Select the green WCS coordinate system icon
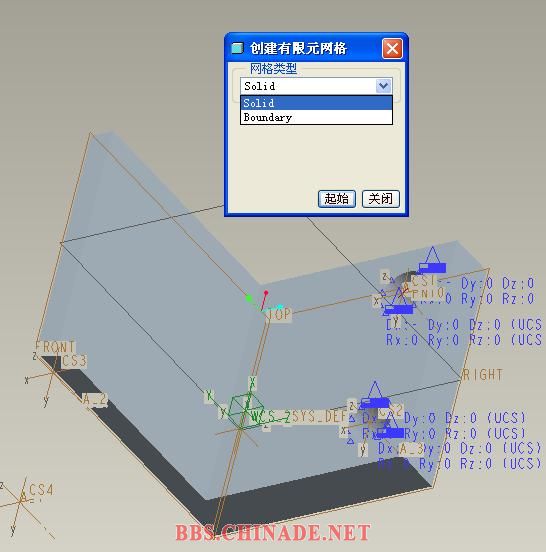 click(246, 410)
